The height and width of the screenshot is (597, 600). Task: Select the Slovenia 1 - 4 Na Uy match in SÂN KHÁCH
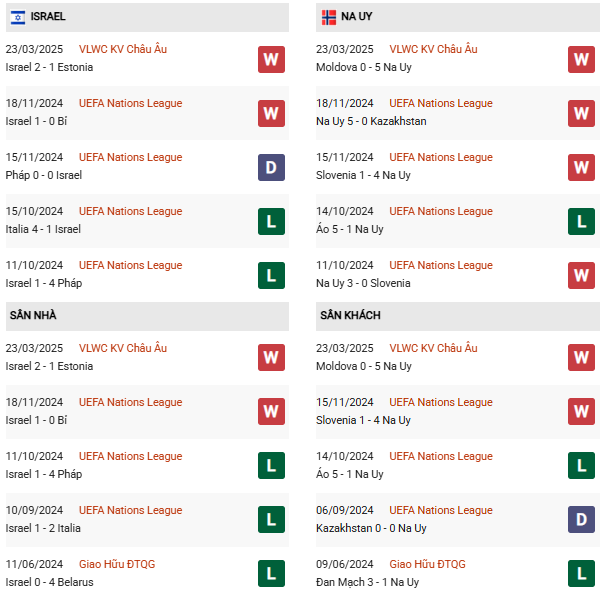458,412
